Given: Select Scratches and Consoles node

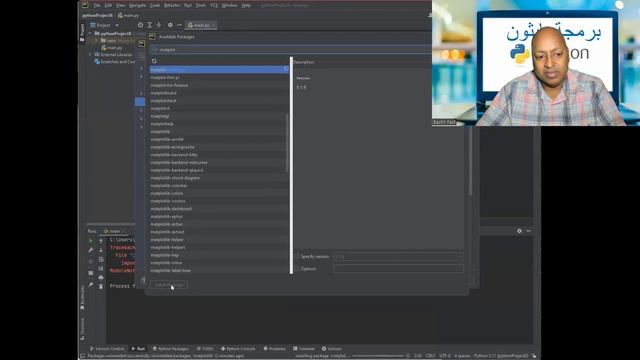Looking at the screenshot, I should click(x=115, y=62).
